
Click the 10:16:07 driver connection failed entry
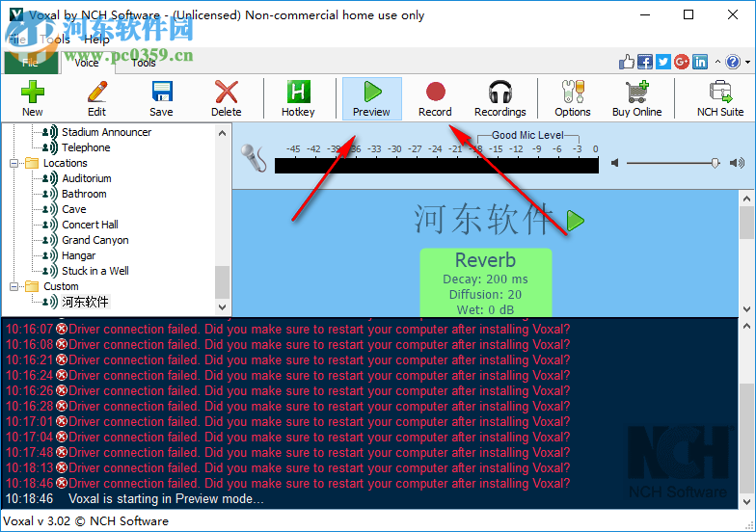287,330
